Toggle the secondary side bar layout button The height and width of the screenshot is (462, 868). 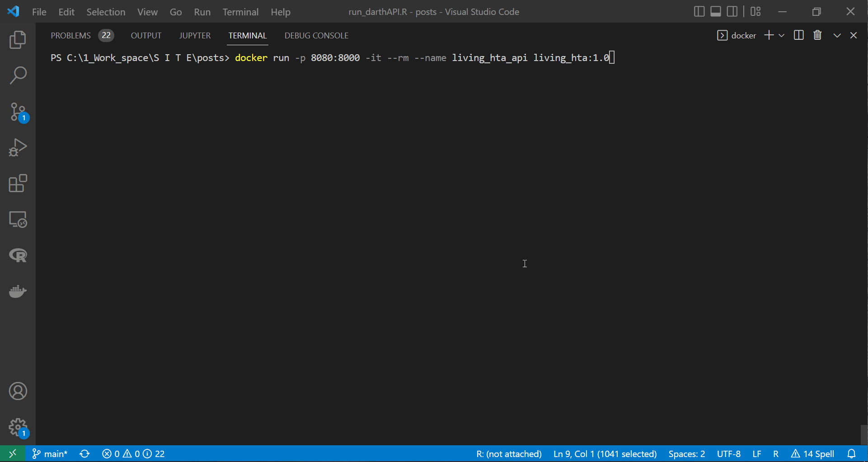pyautogui.click(x=732, y=12)
